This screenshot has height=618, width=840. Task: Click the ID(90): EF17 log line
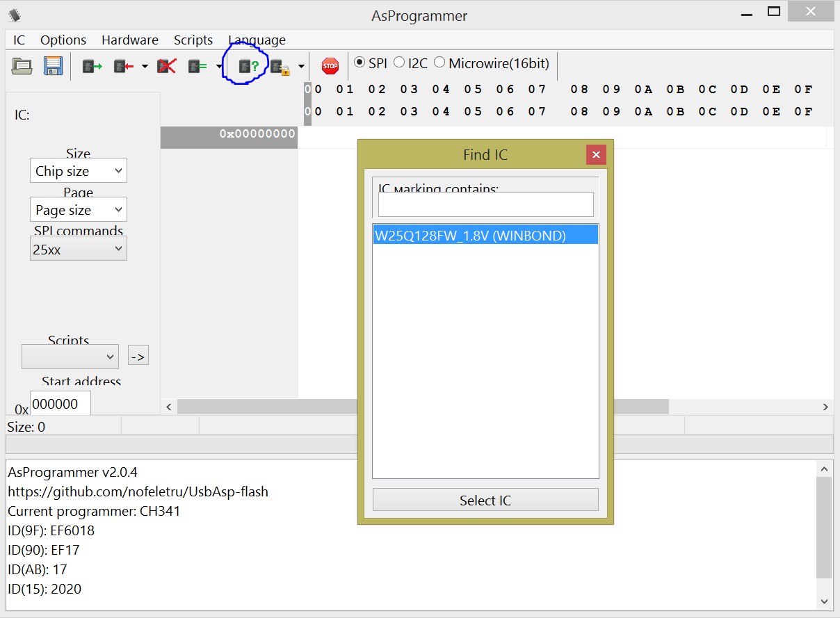[x=43, y=550]
